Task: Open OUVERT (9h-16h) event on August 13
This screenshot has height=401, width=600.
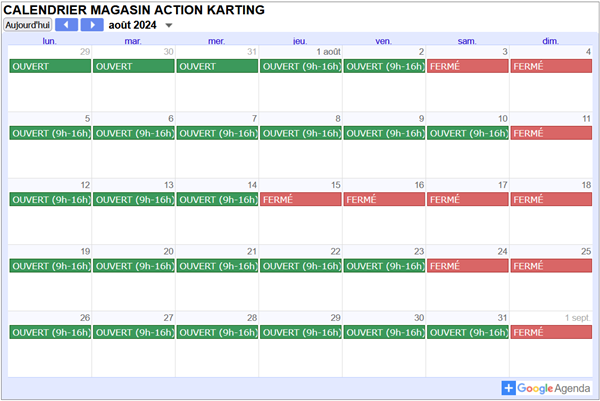Action: tap(134, 199)
